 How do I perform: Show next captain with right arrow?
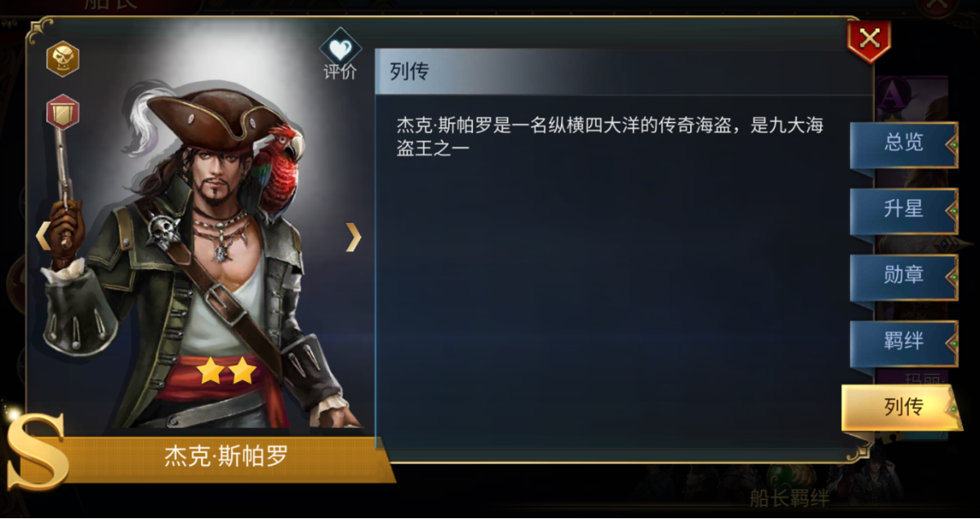(353, 236)
